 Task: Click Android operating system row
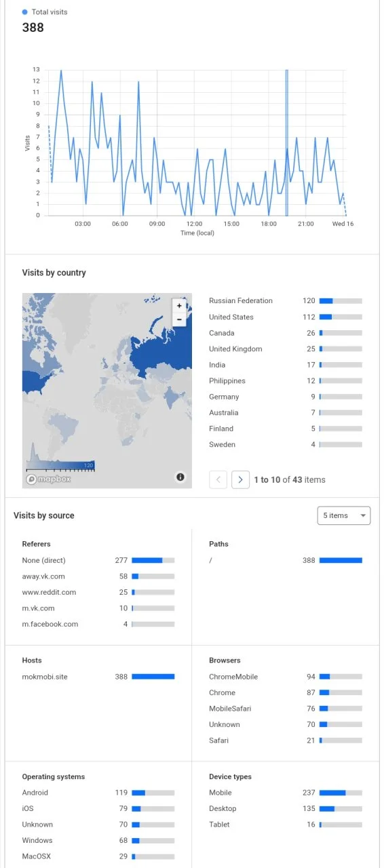98,792
